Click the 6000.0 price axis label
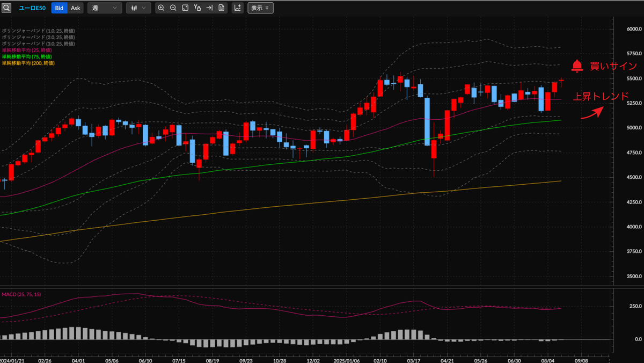The width and height of the screenshot is (644, 363). [634, 29]
